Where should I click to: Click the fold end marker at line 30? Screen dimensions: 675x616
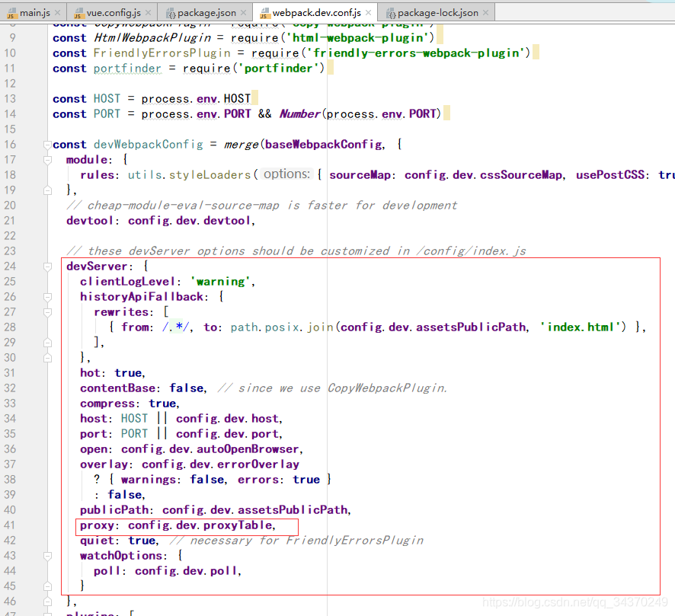click(47, 358)
